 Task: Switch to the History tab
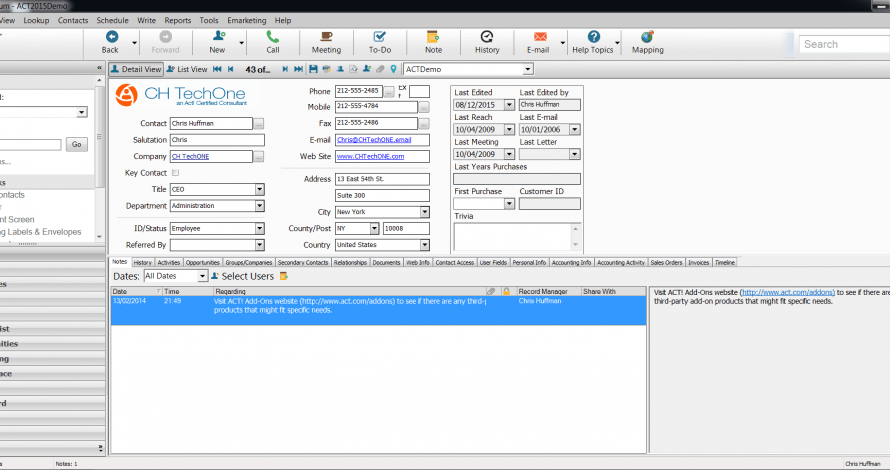(x=142, y=262)
